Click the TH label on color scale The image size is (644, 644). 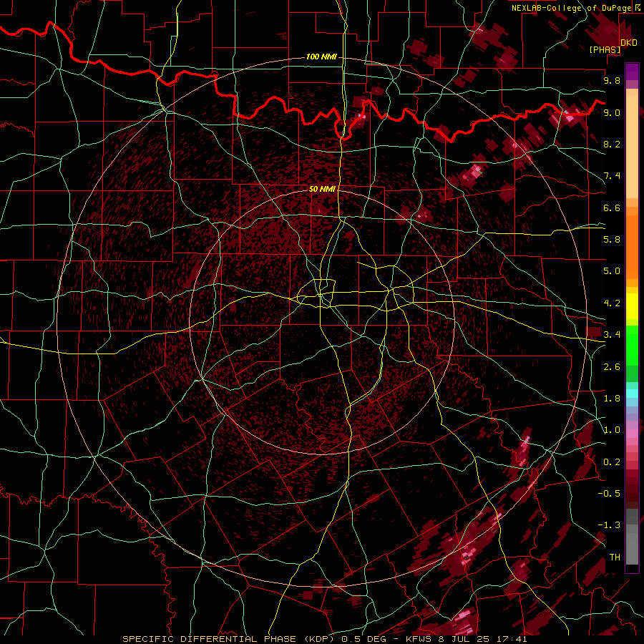(615, 557)
